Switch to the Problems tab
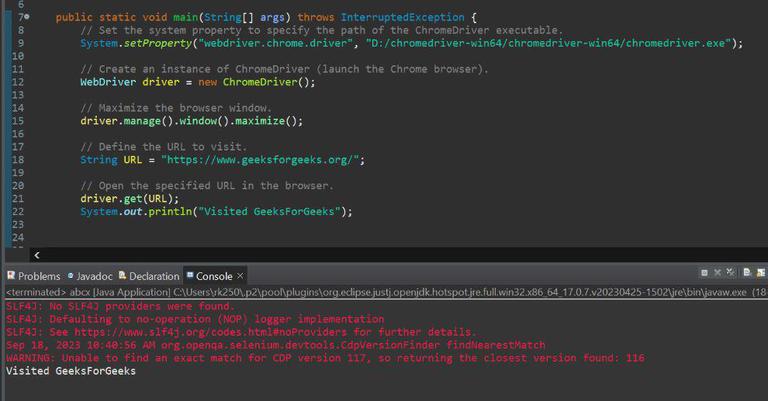Screen dimensions: 768x401 click(x=34, y=276)
